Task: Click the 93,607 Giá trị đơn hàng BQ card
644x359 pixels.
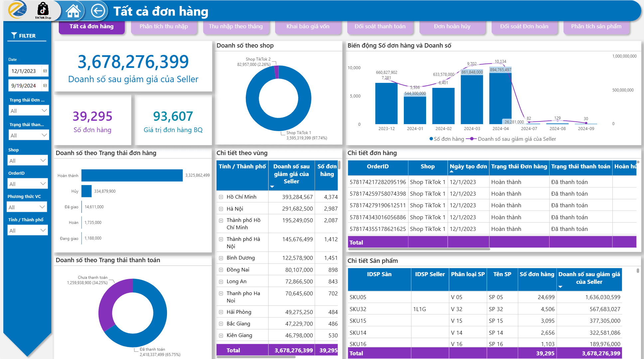Action: [x=173, y=120]
